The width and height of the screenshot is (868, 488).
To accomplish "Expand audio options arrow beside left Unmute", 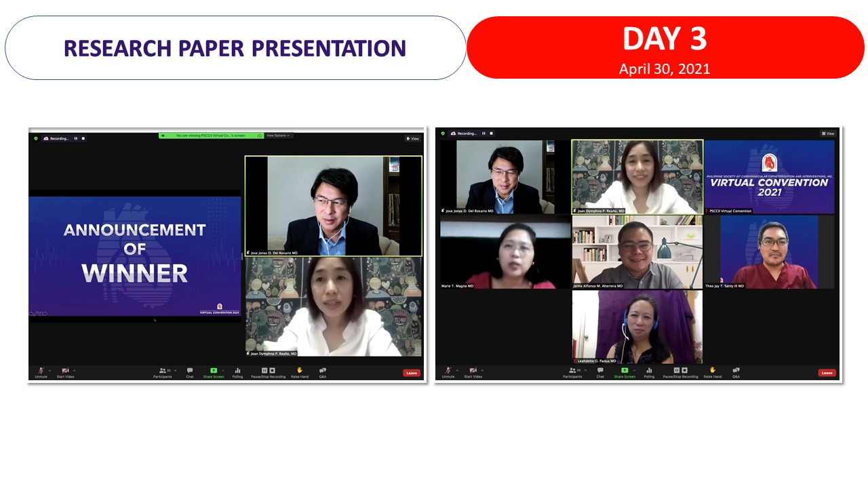I will (x=50, y=370).
